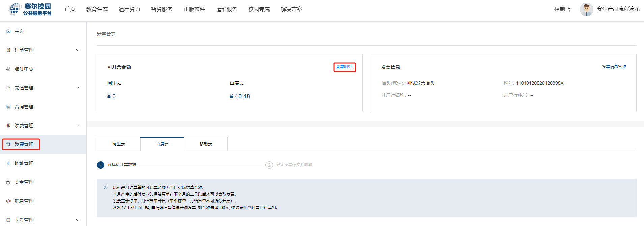The image size is (644, 226).
Task: Click the 合同管理 sidebar icon
Action: (8, 107)
